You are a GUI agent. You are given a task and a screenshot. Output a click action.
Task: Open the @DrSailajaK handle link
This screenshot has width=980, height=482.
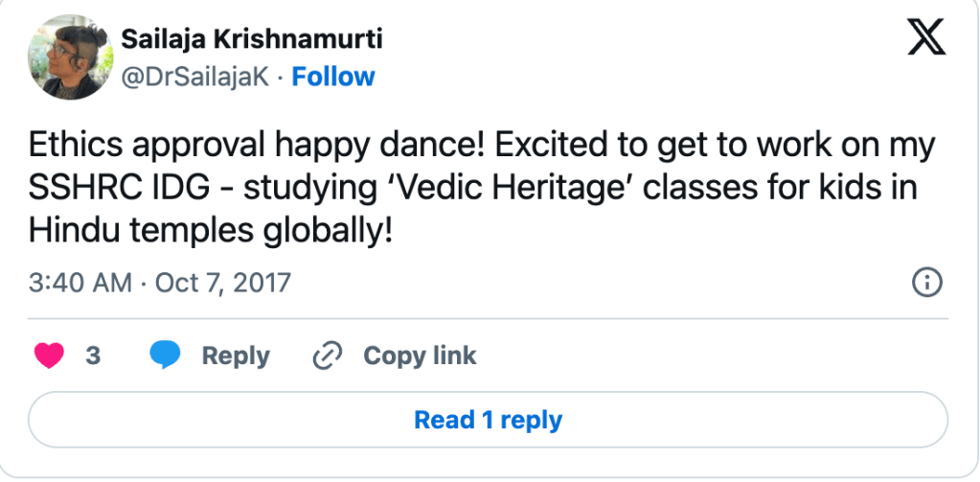[x=194, y=77]
